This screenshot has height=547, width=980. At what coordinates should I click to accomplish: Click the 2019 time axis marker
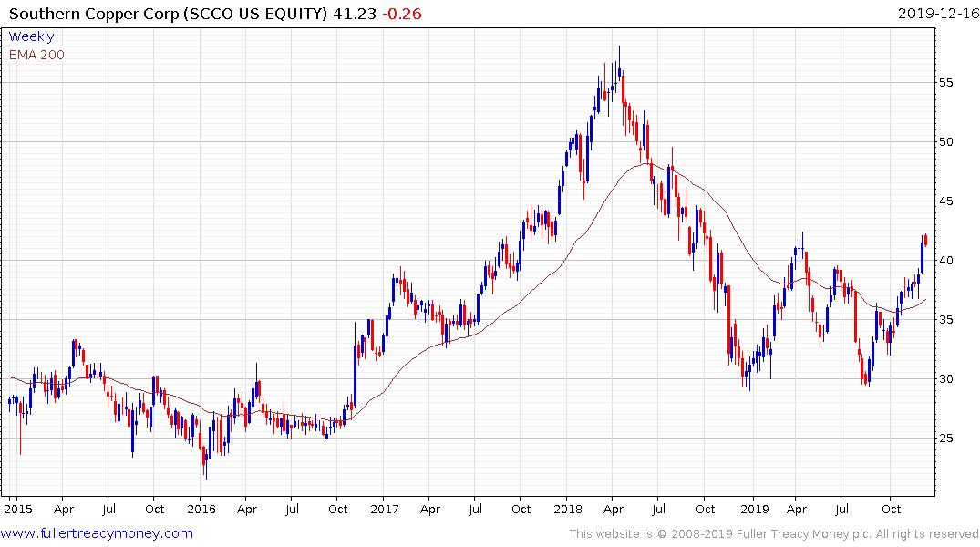(755, 509)
